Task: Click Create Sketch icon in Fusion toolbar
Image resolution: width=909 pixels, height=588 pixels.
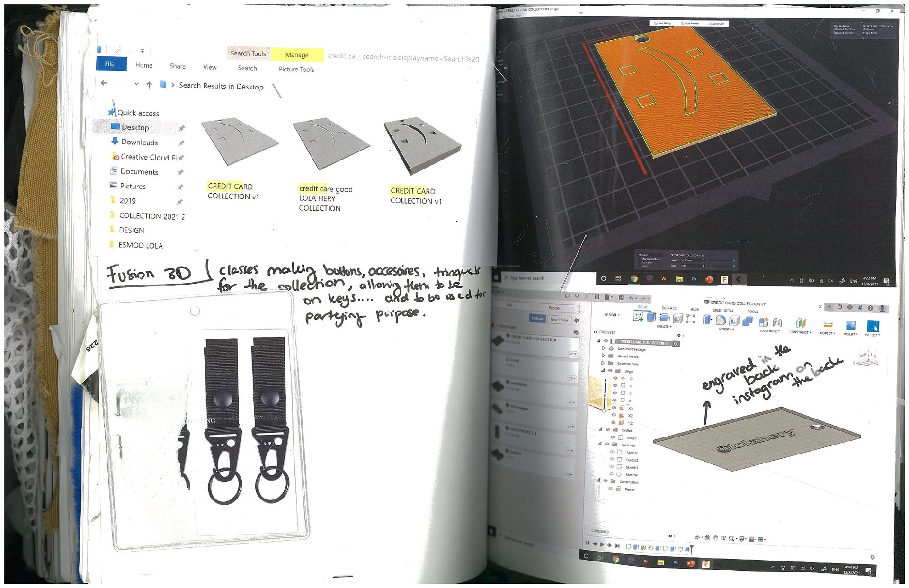Action: tap(638, 317)
